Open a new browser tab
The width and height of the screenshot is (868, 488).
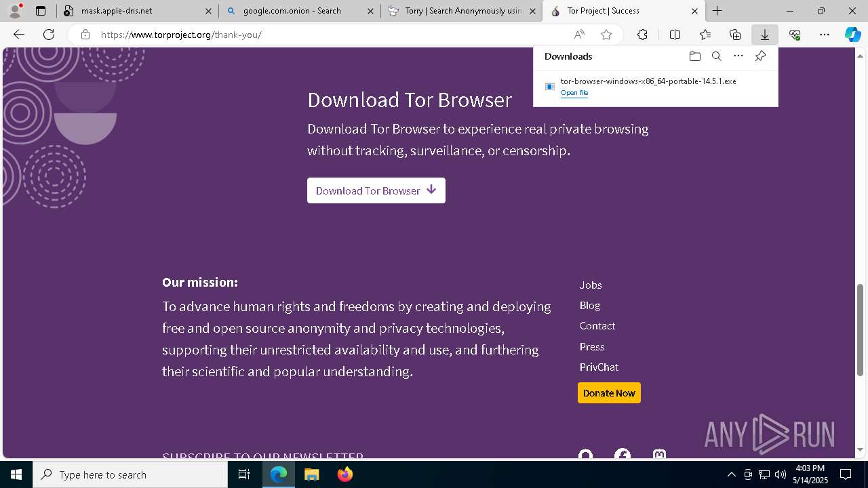coord(717,11)
